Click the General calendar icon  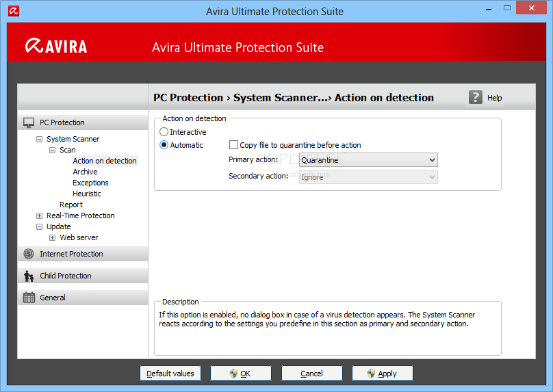pyautogui.click(x=29, y=297)
